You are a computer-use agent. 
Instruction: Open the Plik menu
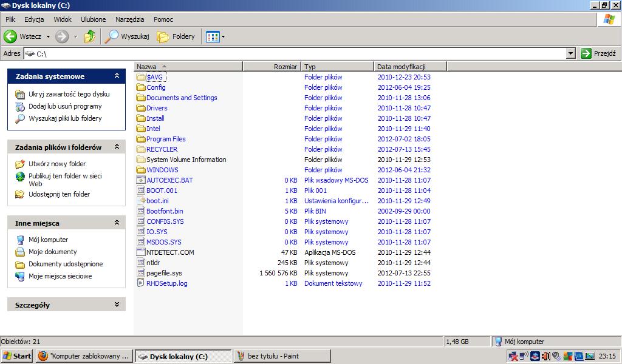[10, 19]
